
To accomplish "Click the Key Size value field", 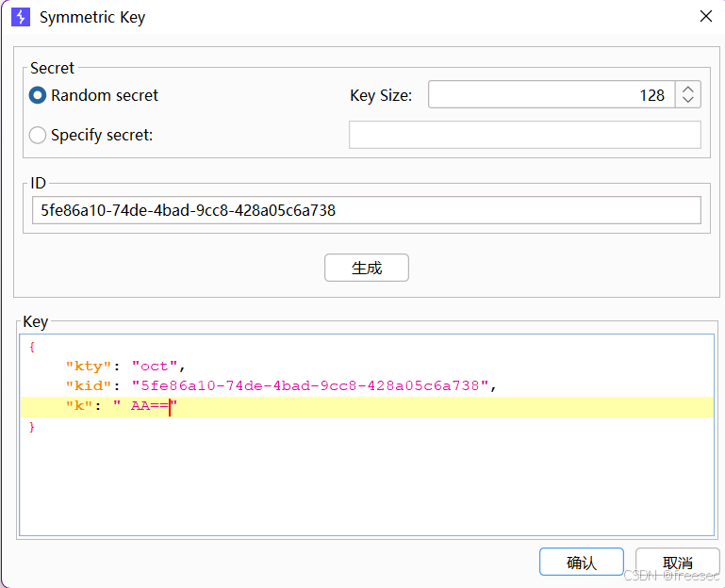I will pyautogui.click(x=552, y=95).
